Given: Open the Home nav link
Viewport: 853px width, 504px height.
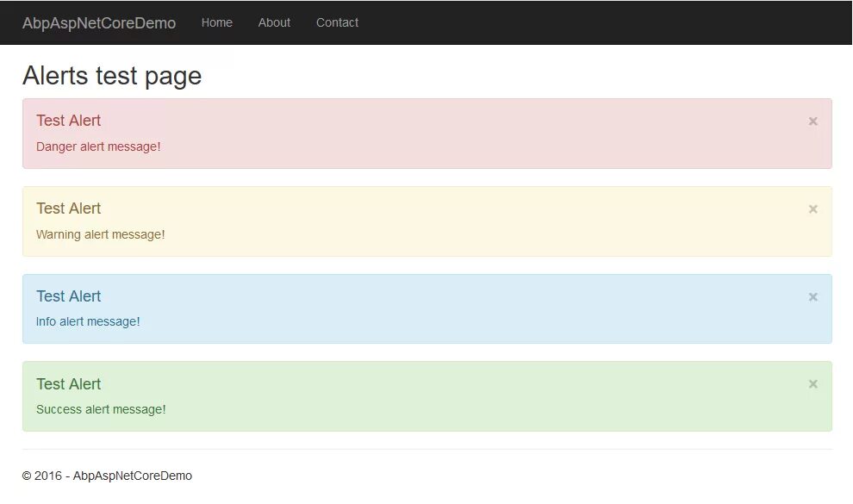Looking at the screenshot, I should click(216, 22).
